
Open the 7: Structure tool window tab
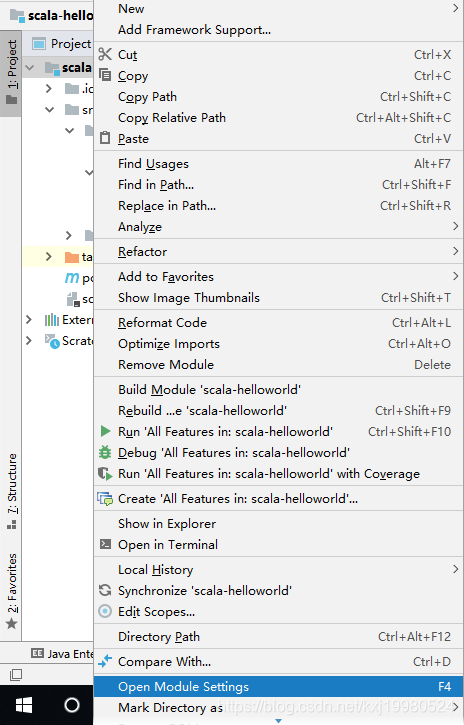tap(11, 491)
